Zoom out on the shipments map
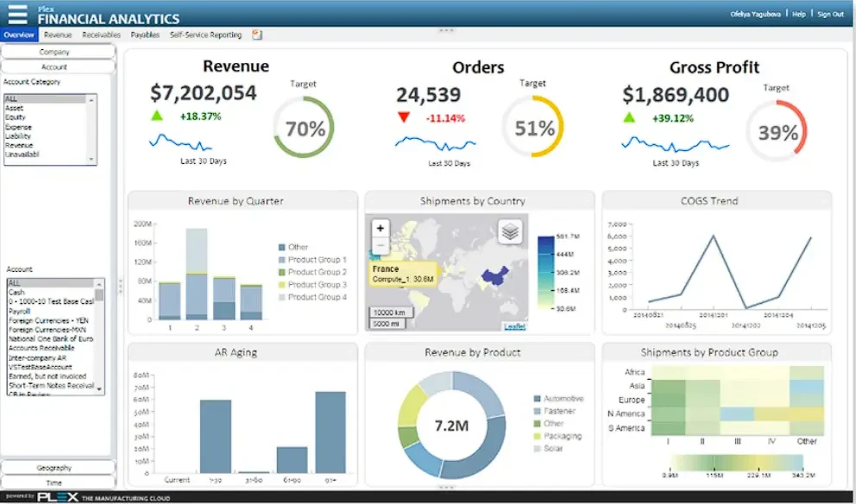The height and width of the screenshot is (504, 856). (x=381, y=245)
